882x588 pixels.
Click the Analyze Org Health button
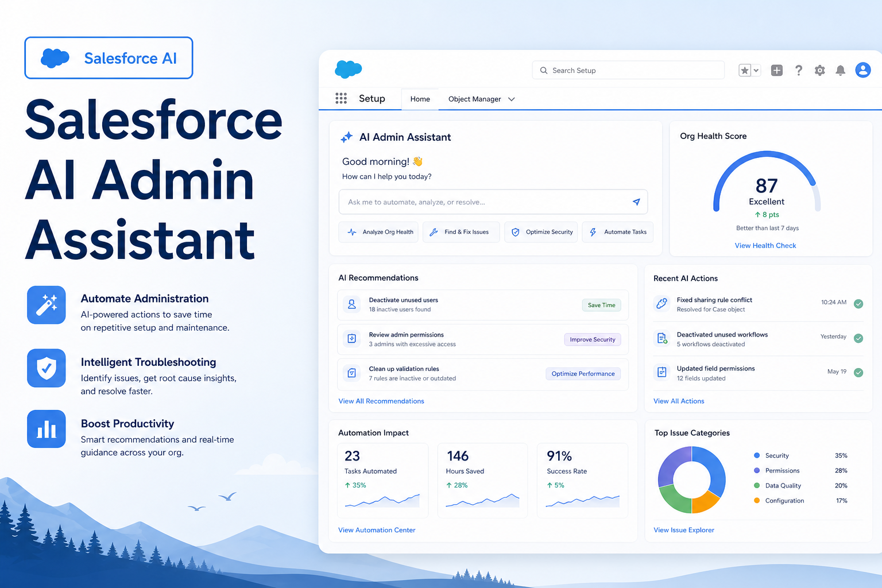click(x=379, y=232)
